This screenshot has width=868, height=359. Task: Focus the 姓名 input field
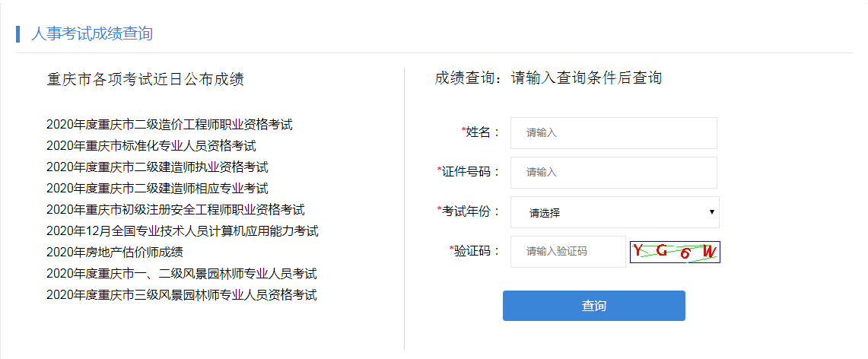pos(613,133)
